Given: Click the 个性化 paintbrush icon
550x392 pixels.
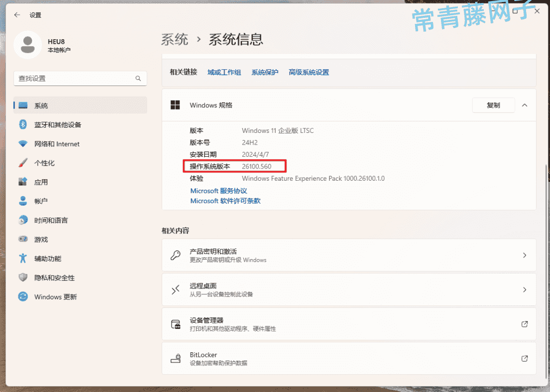Looking at the screenshot, I should tap(23, 163).
